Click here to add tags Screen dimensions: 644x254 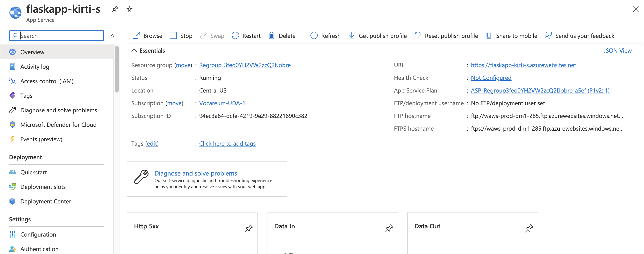(x=227, y=143)
